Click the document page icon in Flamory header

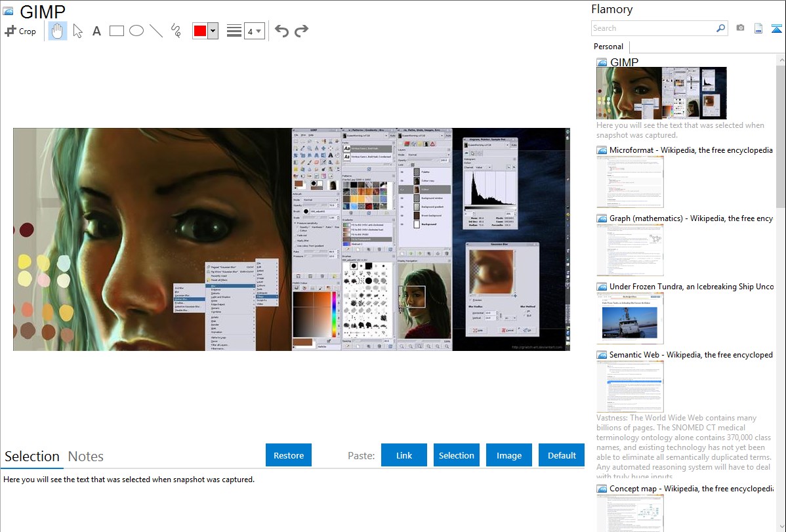tap(758, 28)
